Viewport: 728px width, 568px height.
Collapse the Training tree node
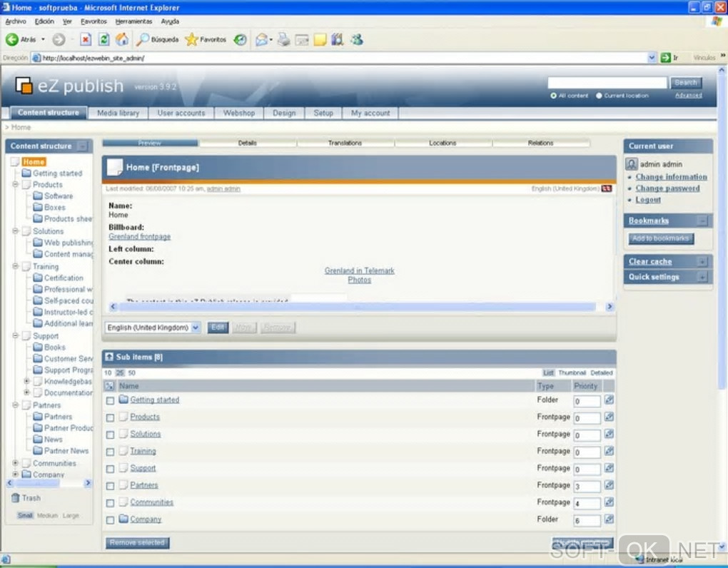click(x=15, y=266)
